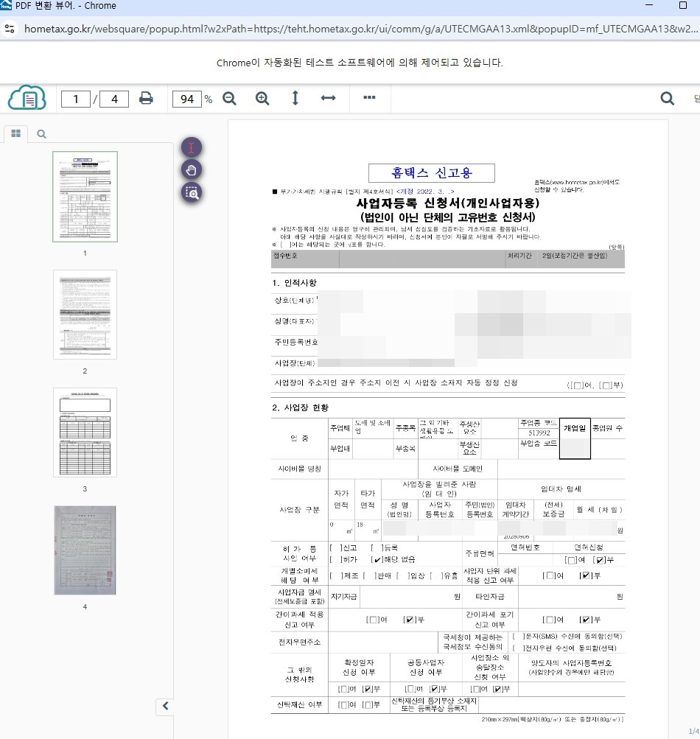
Task: Click the Chrome site info icon in address bar
Action: coord(10,29)
